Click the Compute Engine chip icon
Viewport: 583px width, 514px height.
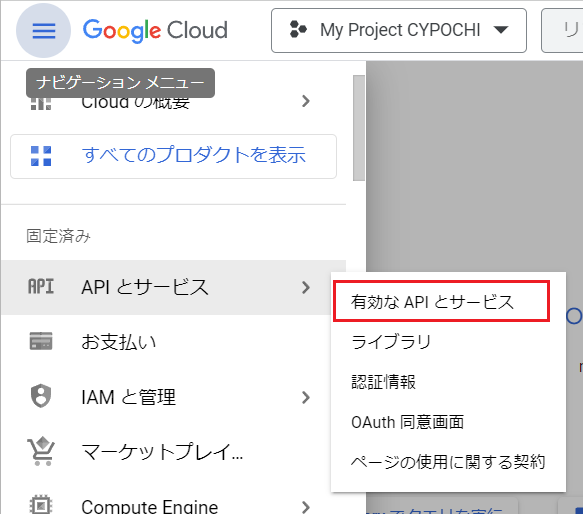click(x=41, y=505)
